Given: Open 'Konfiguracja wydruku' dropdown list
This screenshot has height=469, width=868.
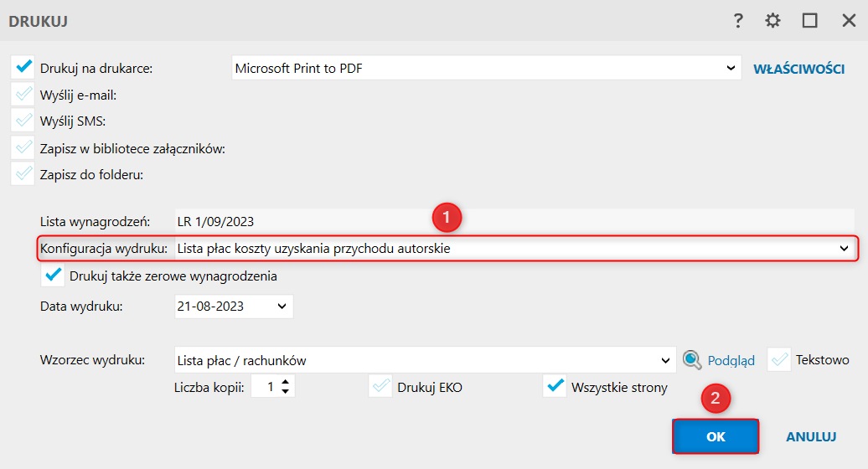Looking at the screenshot, I should 844,249.
